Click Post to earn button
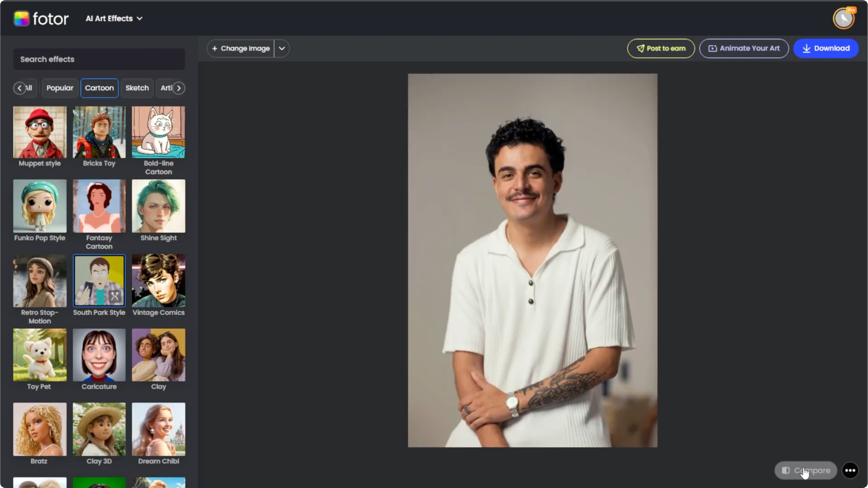Screen dimensions: 868x488 tap(661, 48)
